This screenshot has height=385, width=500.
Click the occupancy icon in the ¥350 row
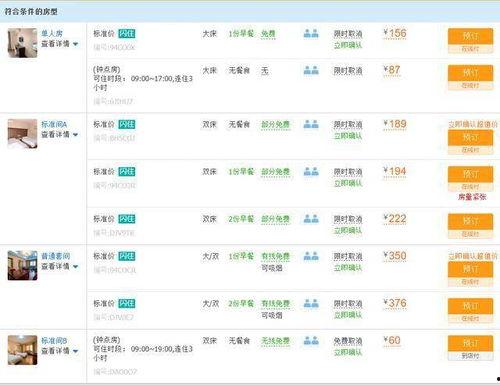pos(311,256)
